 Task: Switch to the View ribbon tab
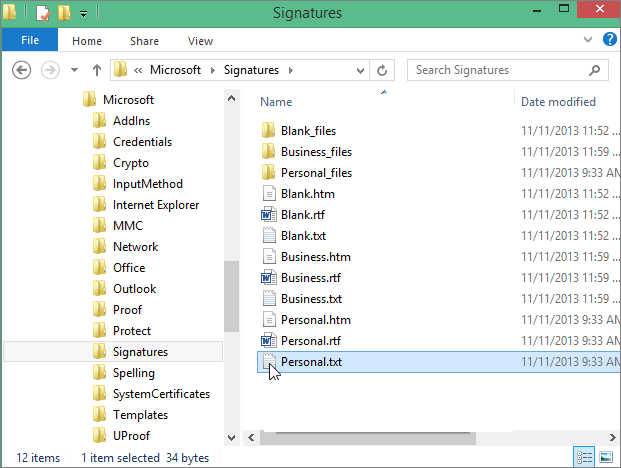tap(200, 41)
